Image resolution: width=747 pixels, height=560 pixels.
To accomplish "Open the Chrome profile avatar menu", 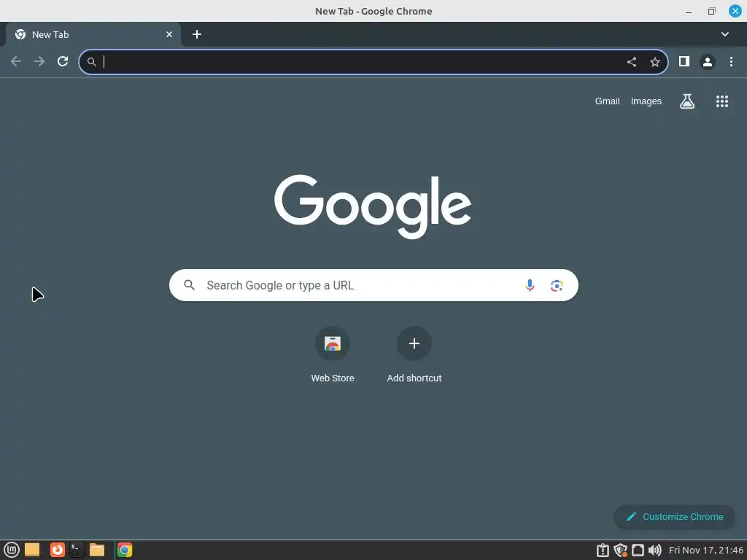I will tap(708, 62).
